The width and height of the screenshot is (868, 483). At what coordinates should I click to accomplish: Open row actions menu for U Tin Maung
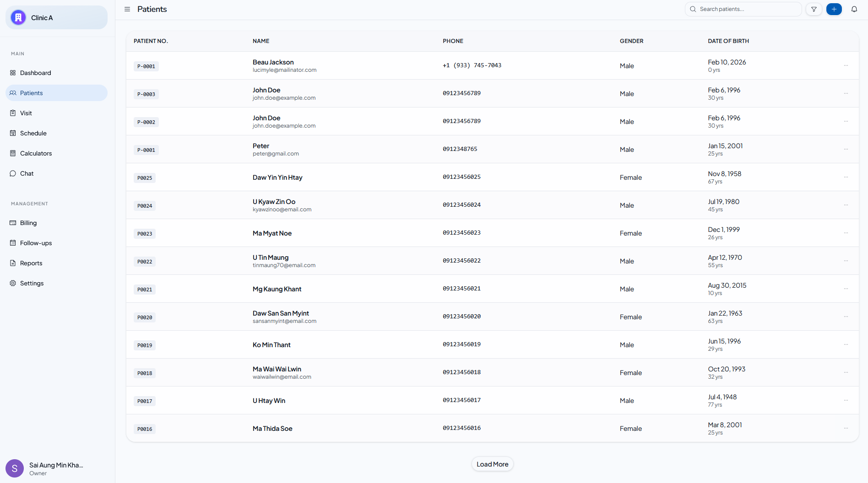tap(846, 261)
